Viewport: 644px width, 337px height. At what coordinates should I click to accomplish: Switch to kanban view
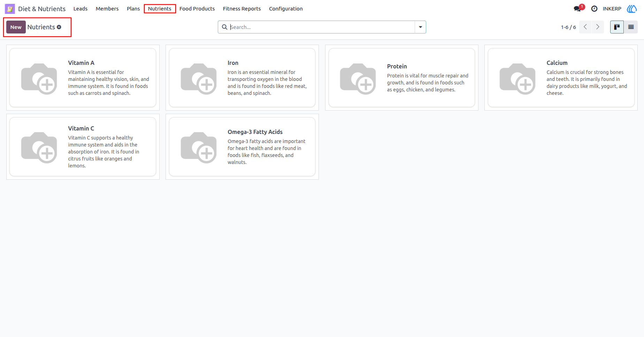tap(617, 27)
